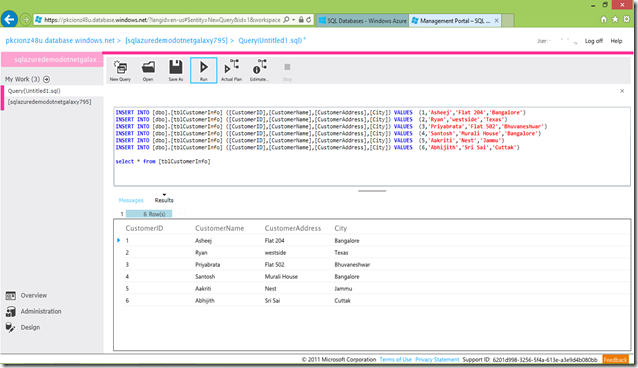This screenshot has height=368, width=638.
Task: Expand the Results tab arrow indicator
Action: pyautogui.click(x=164, y=195)
